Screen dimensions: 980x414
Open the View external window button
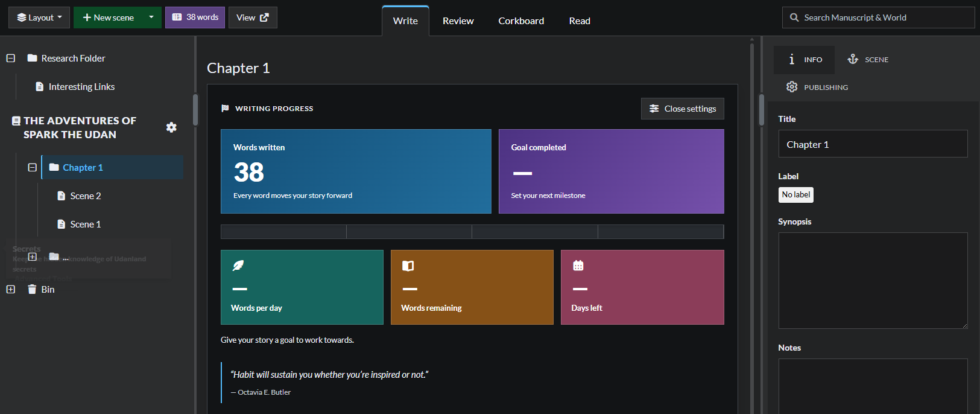click(x=253, y=18)
